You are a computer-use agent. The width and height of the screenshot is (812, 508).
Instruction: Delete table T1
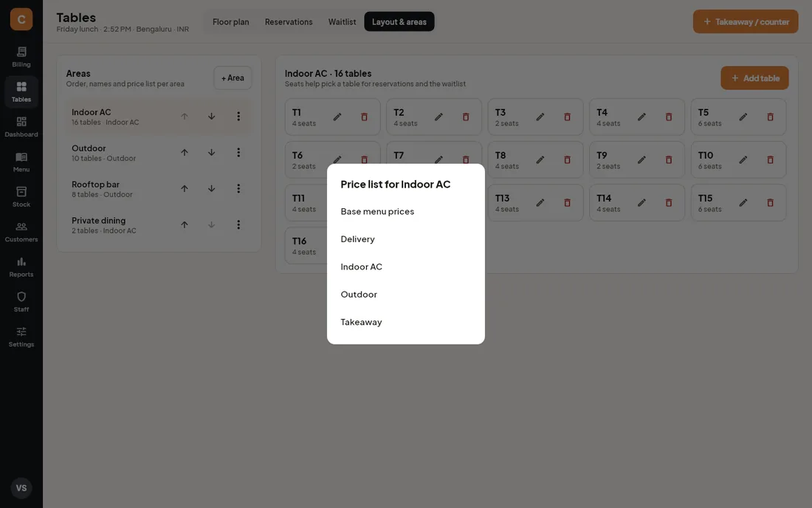tap(364, 117)
